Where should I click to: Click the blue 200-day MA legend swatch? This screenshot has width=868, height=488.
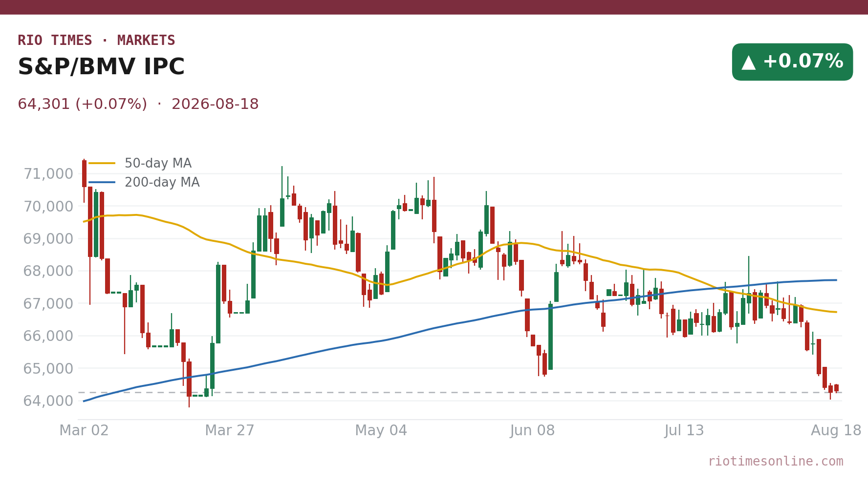click(102, 182)
